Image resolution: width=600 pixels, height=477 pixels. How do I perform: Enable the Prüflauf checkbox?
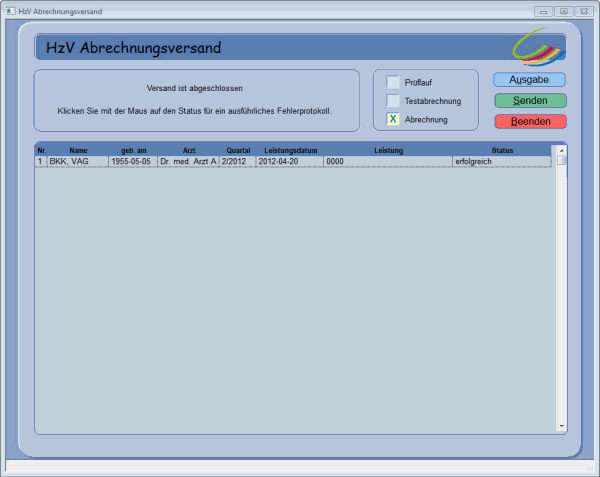(x=393, y=82)
